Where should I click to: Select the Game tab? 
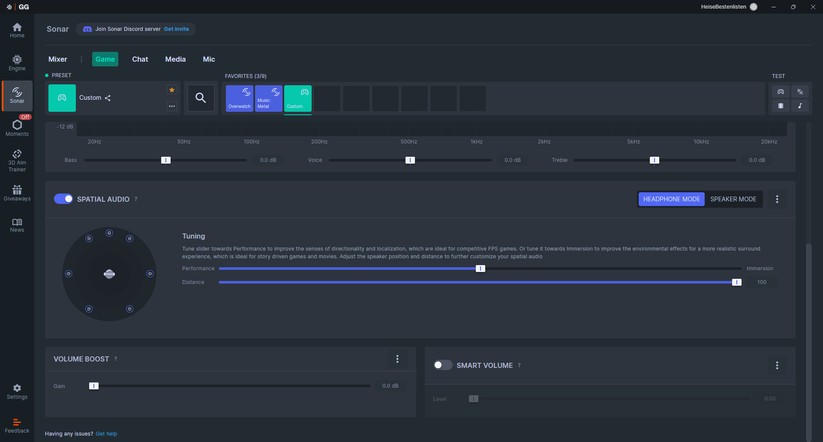pos(105,59)
